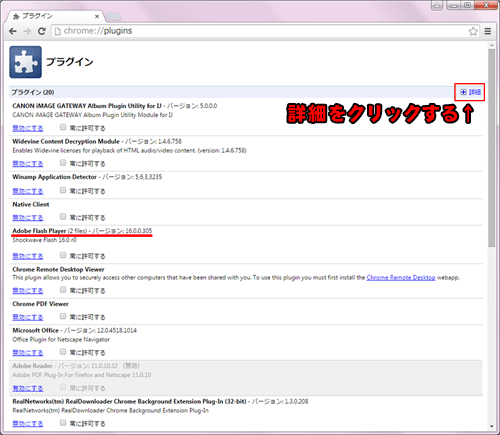500x435 pixels.
Task: Click the プラグイン (20) section header
Action: tap(33, 92)
